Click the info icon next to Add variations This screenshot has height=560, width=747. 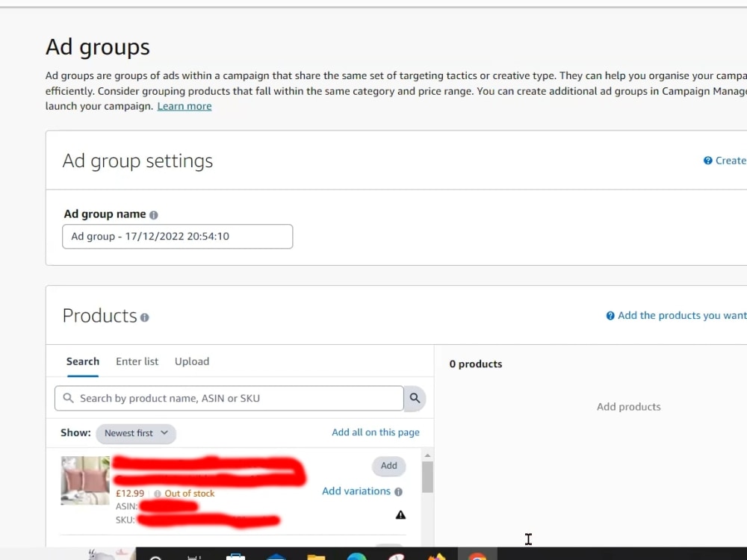[399, 491]
